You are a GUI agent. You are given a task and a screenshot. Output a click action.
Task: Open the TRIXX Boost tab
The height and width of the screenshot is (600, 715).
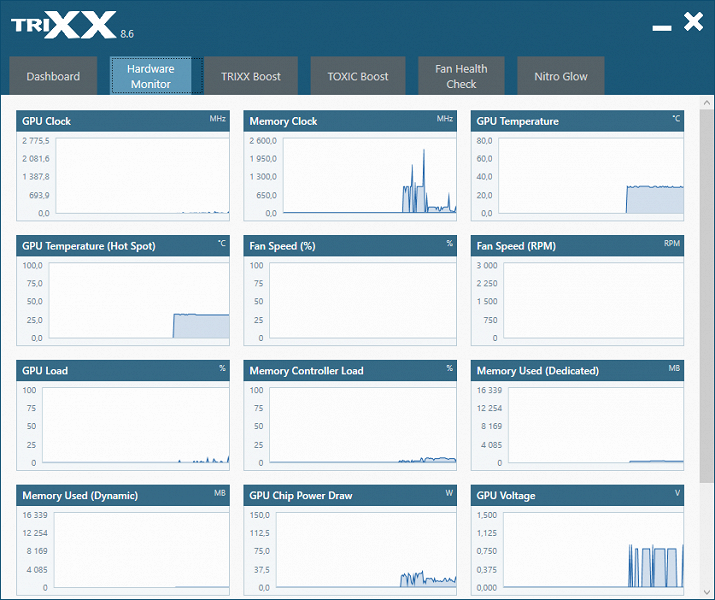251,76
